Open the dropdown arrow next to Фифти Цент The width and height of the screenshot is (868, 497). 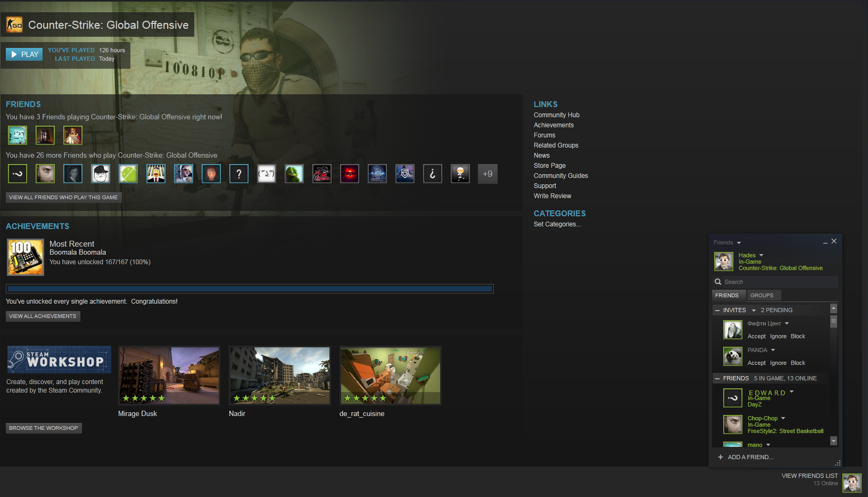point(787,323)
